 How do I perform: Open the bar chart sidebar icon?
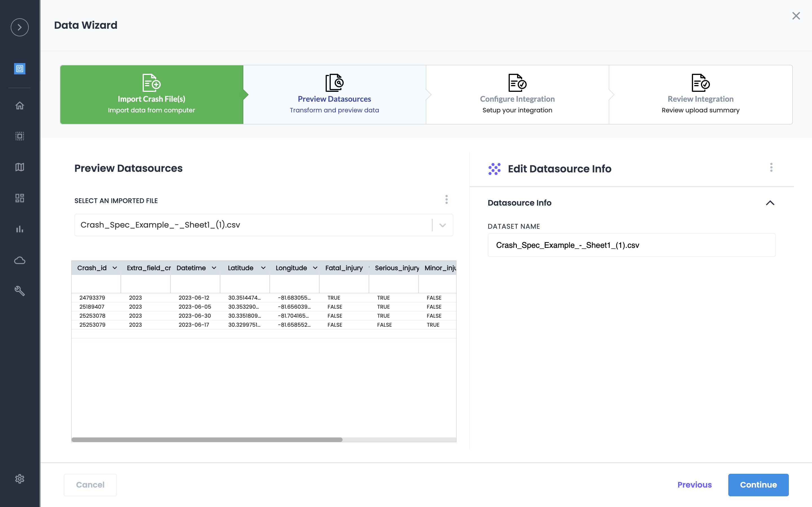point(19,229)
